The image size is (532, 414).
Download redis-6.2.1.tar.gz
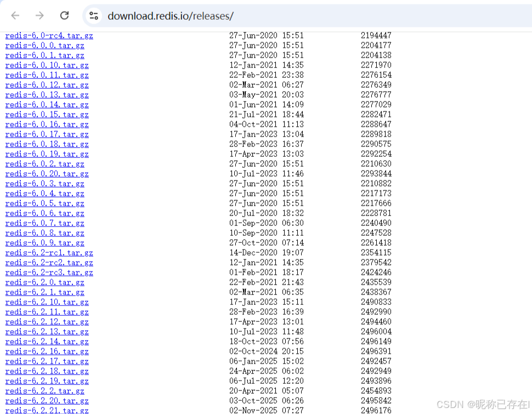coord(45,292)
